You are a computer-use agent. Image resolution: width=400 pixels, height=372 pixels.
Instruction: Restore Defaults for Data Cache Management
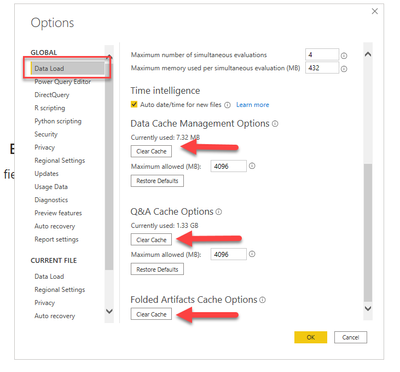pos(157,181)
